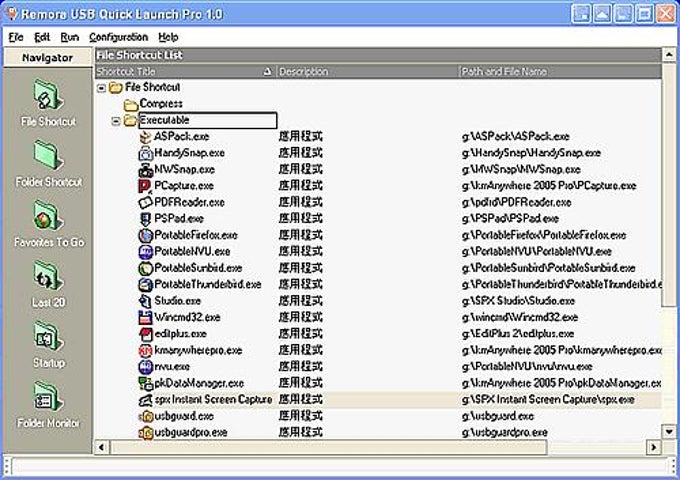Click the usbguard.exe icon
680x480 pixels.
coord(145,416)
